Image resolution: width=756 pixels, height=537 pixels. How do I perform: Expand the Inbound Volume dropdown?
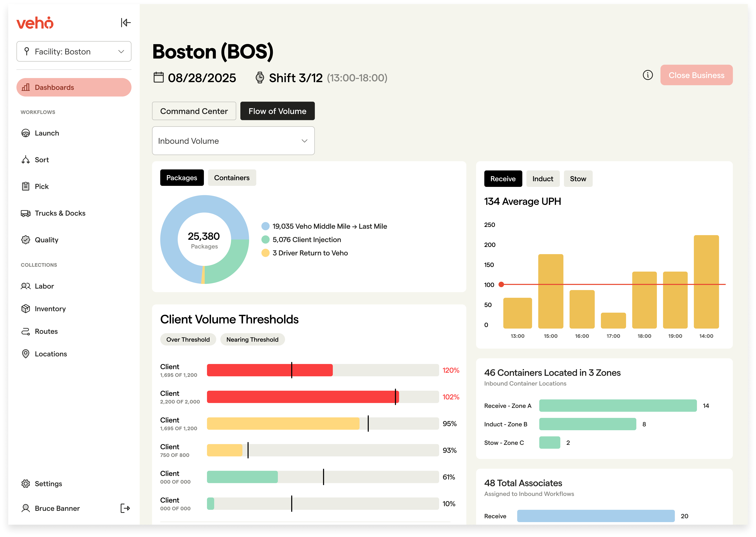(233, 141)
